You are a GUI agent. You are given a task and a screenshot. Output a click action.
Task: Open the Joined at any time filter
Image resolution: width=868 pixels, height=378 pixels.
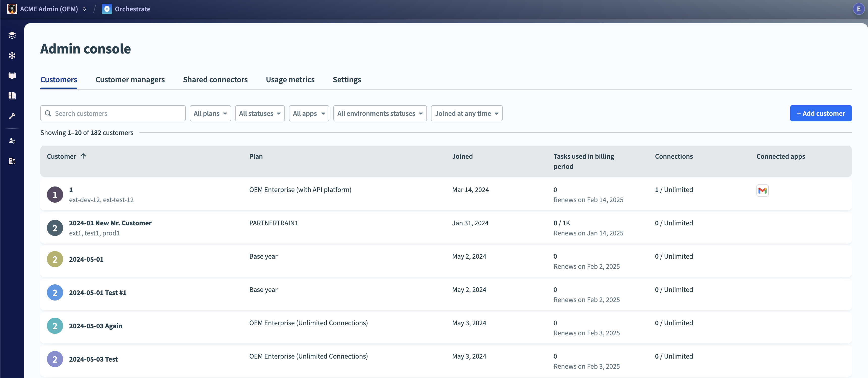tap(466, 113)
